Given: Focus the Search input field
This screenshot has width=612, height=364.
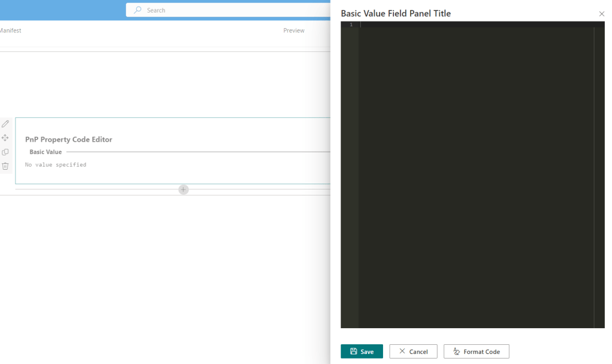Looking at the screenshot, I should (227, 10).
